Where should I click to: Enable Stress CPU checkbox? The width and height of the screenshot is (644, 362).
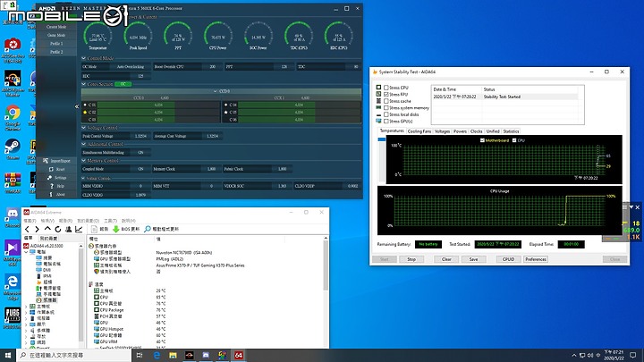(386, 88)
